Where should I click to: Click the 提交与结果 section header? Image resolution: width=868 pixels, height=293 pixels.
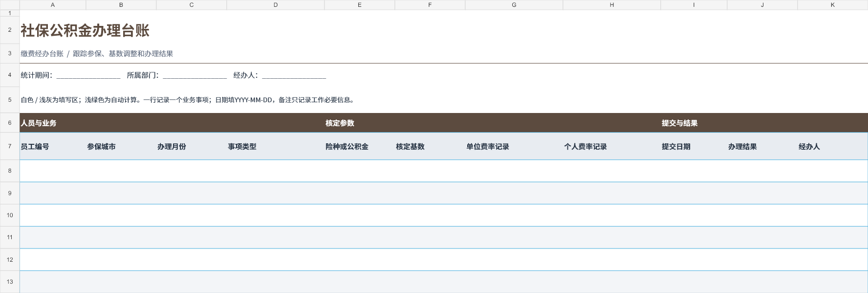[679, 123]
